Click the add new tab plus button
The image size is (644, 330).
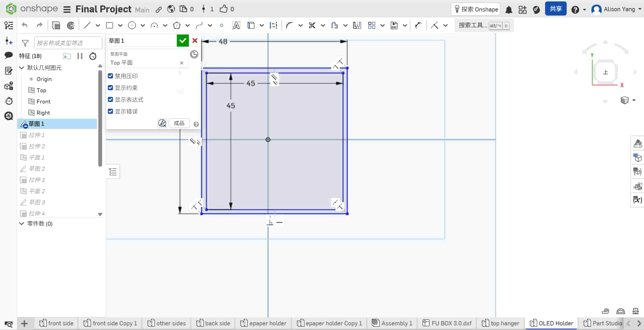pyautogui.click(x=24, y=323)
